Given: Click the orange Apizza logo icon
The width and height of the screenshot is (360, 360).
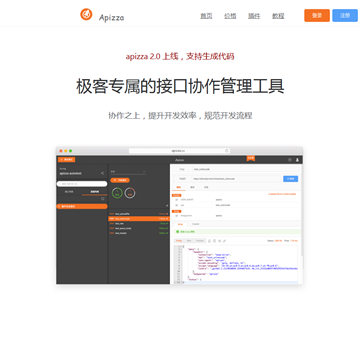Looking at the screenshot, I should point(86,14).
